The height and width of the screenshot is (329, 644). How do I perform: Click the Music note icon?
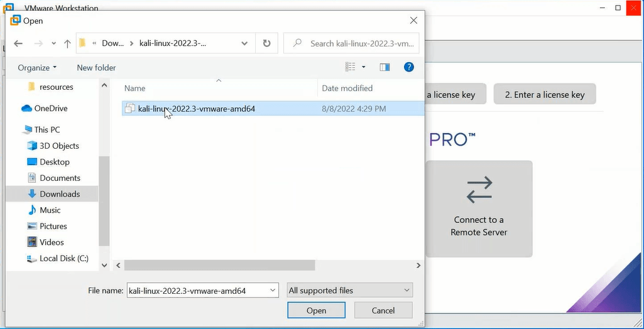(x=32, y=210)
